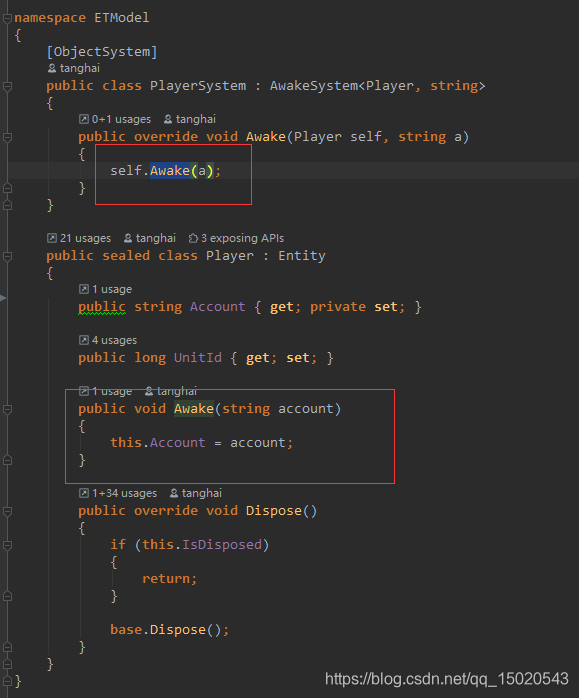Open the '0+1 usages' code lens
The image size is (579, 698).
(115, 119)
